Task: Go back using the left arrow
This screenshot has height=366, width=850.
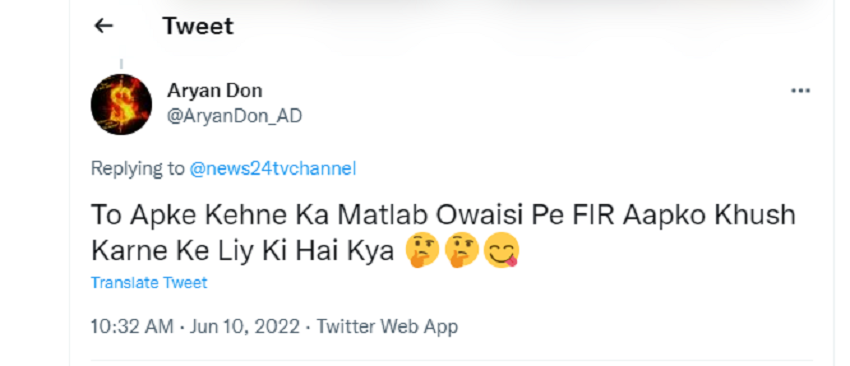Action: coord(104,25)
